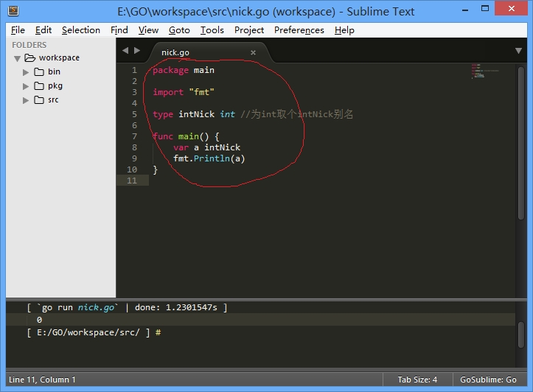Click 'Println' on line 9
This screenshot has height=392, width=533.
(x=212, y=158)
